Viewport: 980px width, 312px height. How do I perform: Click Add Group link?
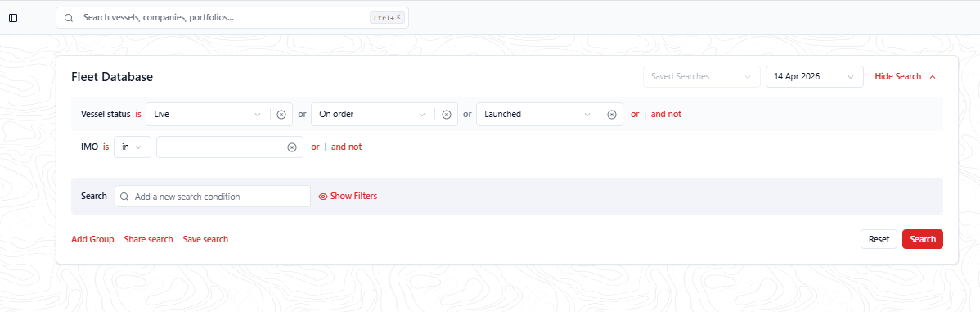click(92, 239)
